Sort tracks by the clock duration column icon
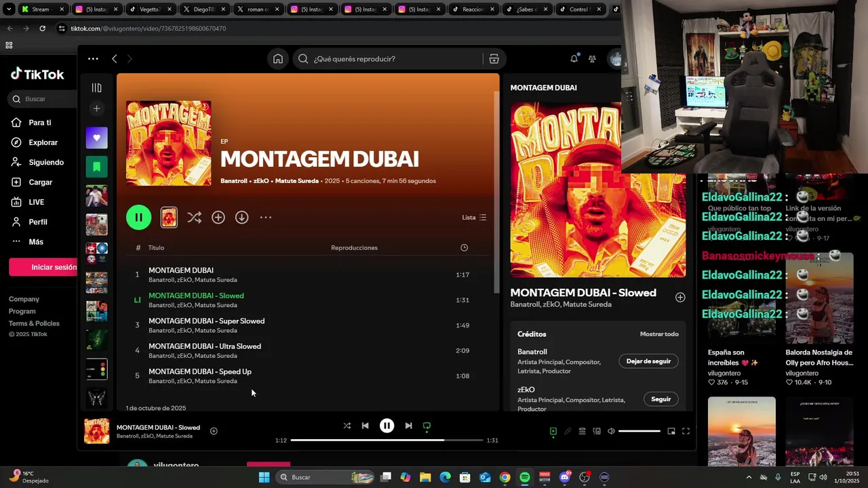This screenshot has height=488, width=868. tap(464, 248)
